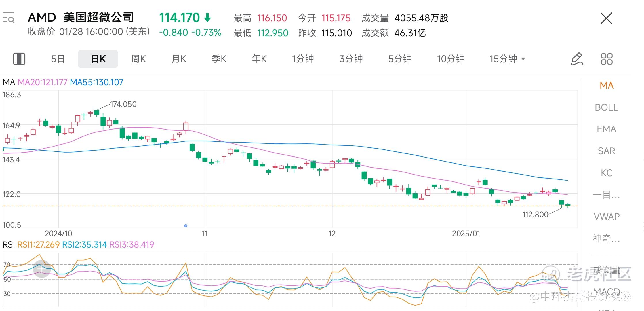Switch to the 月K monthly tab
The width and height of the screenshot is (644, 311).
click(x=179, y=59)
